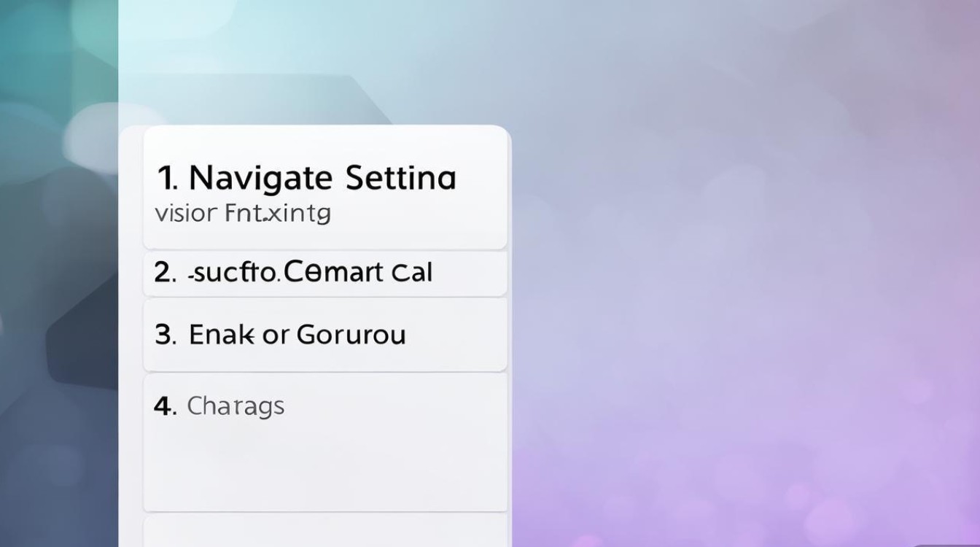Click the number "1." step marker

(x=166, y=178)
